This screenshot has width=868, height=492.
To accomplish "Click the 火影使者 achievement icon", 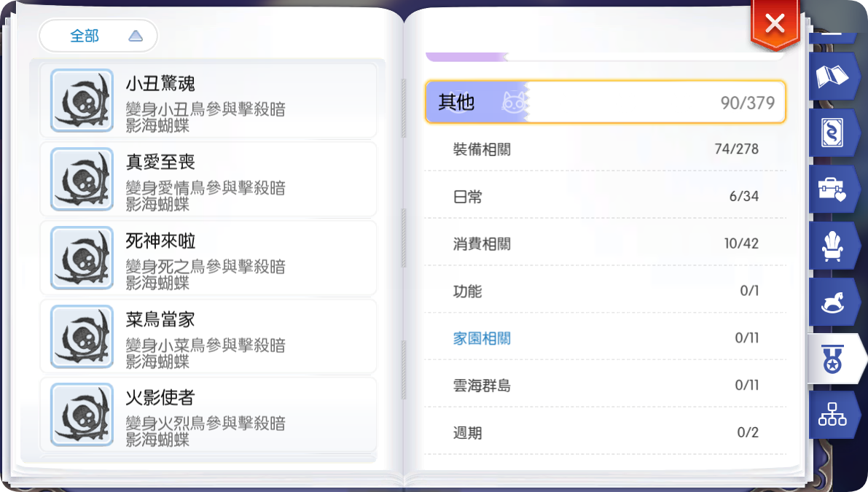I will click(x=82, y=414).
